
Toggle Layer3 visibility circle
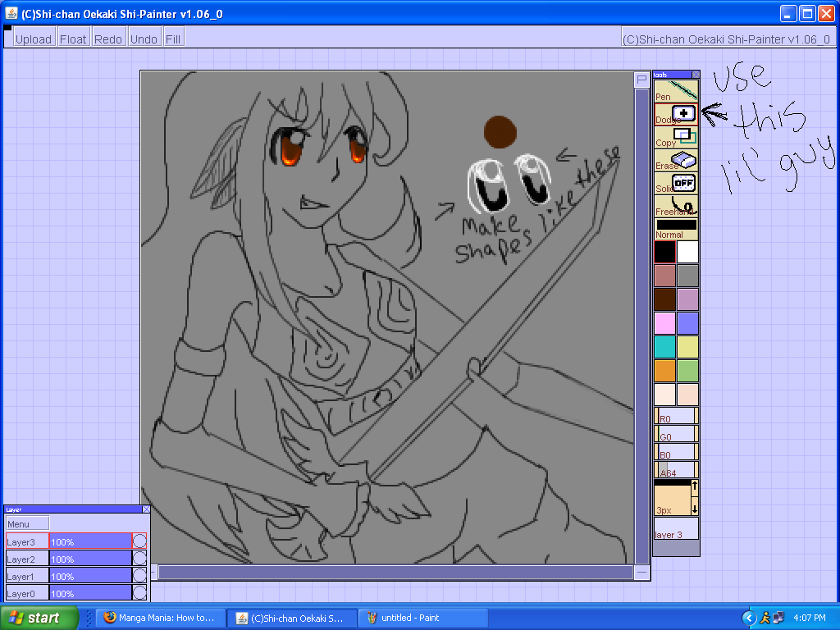[x=139, y=541]
